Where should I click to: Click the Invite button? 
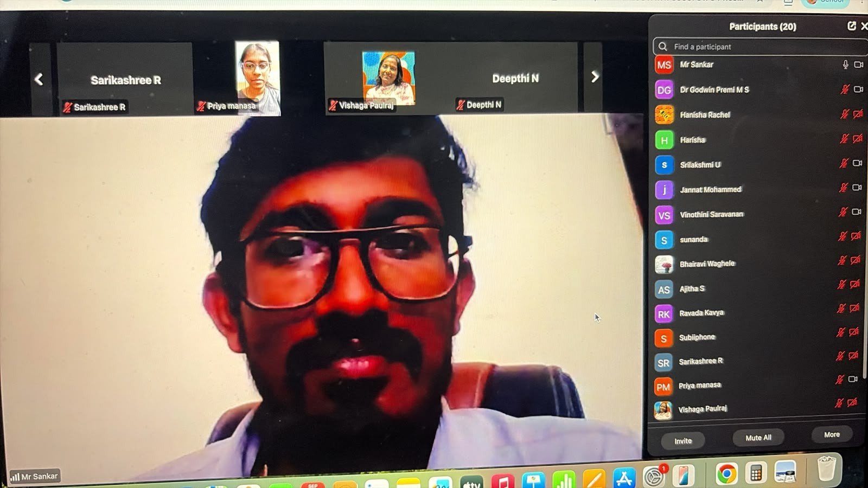pos(683,441)
